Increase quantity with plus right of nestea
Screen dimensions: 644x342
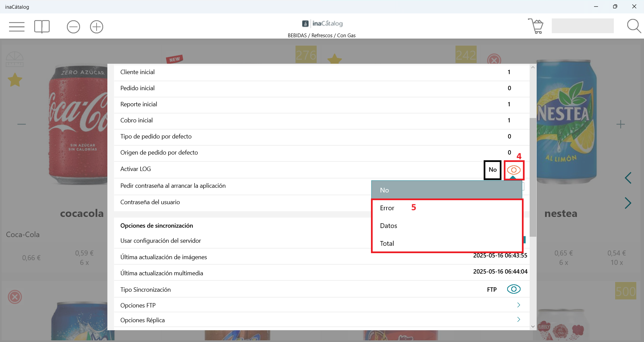tap(621, 124)
